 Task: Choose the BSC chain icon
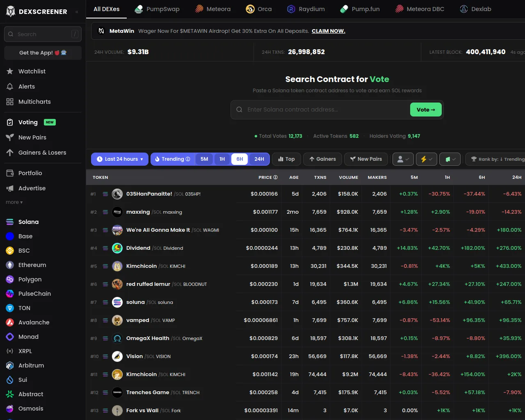tap(10, 251)
